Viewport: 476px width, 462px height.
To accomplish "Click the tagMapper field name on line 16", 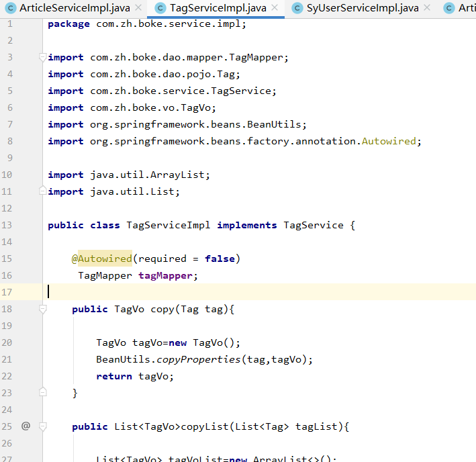I will [x=165, y=275].
